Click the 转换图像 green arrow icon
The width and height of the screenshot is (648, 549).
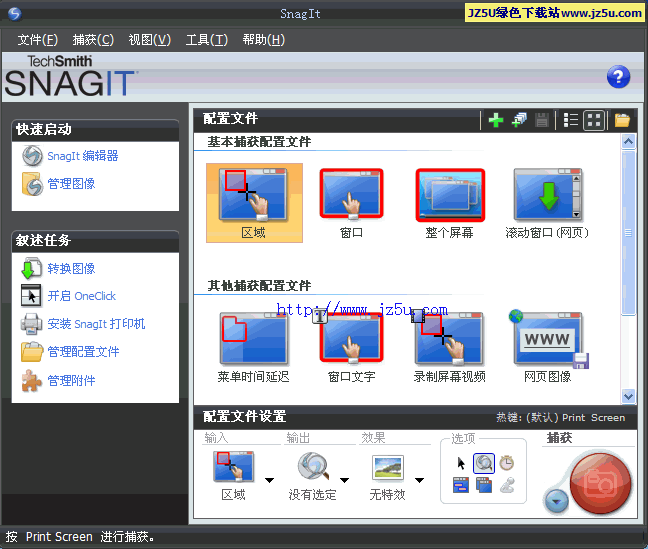31,269
